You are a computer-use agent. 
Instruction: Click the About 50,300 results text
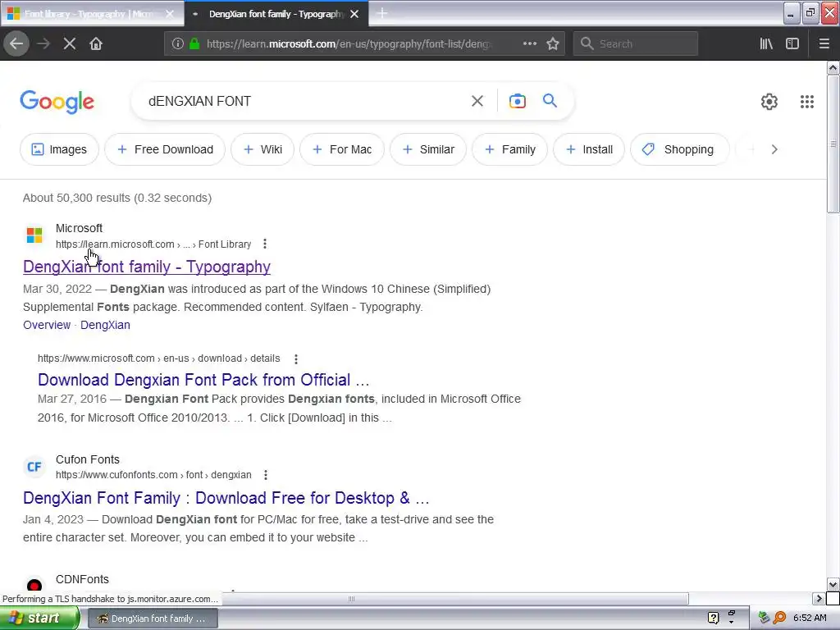(x=117, y=199)
